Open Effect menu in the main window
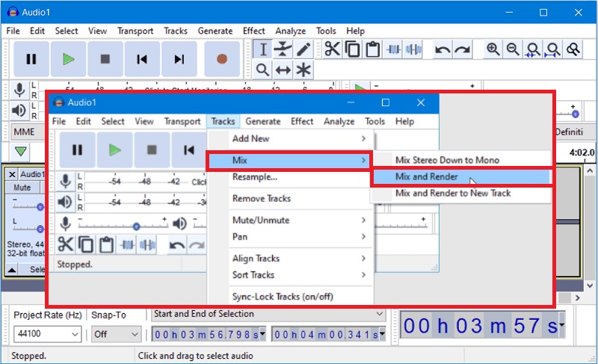The width and height of the screenshot is (598, 364). click(253, 31)
